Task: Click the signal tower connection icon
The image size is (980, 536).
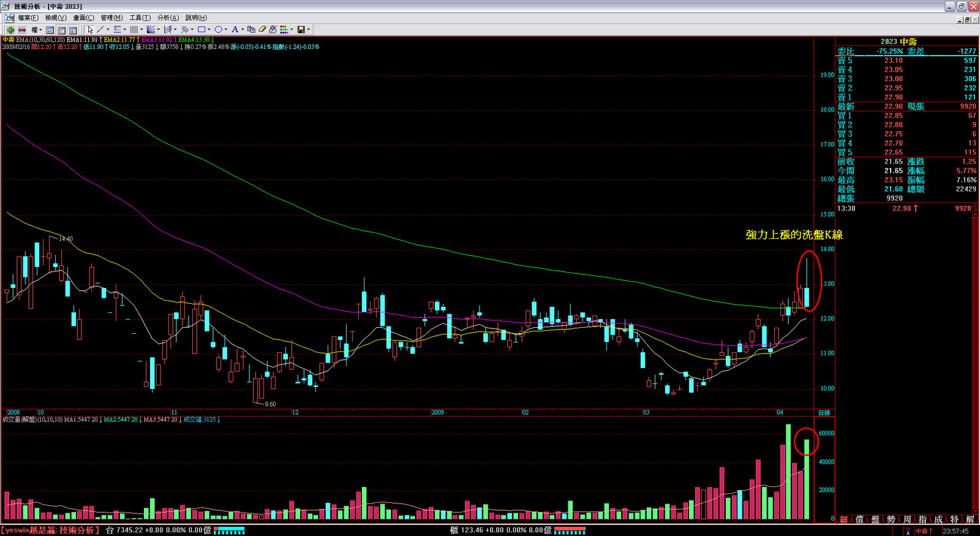Action: point(908,531)
